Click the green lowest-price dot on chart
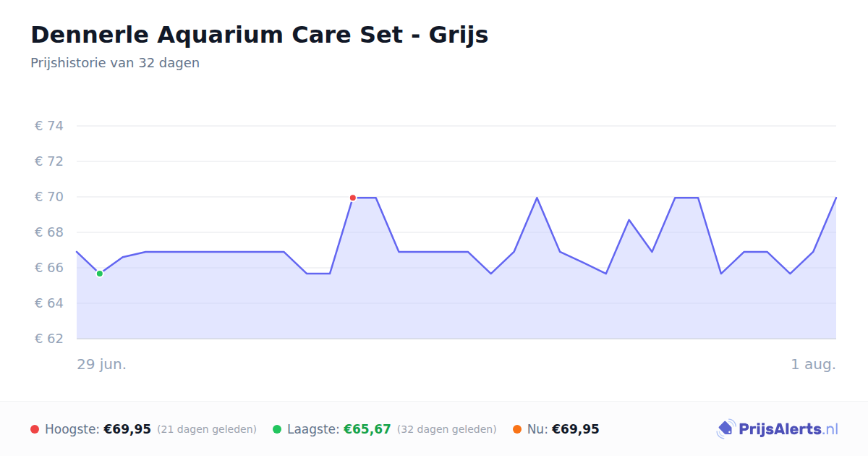This screenshot has height=456, width=868. (100, 274)
